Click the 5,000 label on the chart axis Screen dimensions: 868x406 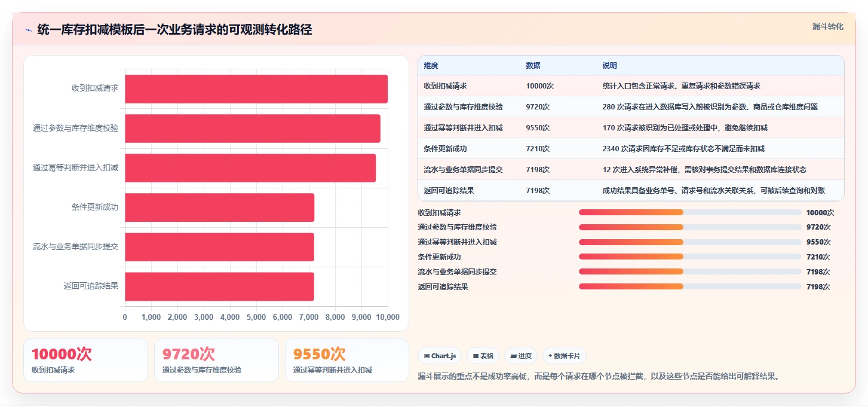click(256, 318)
